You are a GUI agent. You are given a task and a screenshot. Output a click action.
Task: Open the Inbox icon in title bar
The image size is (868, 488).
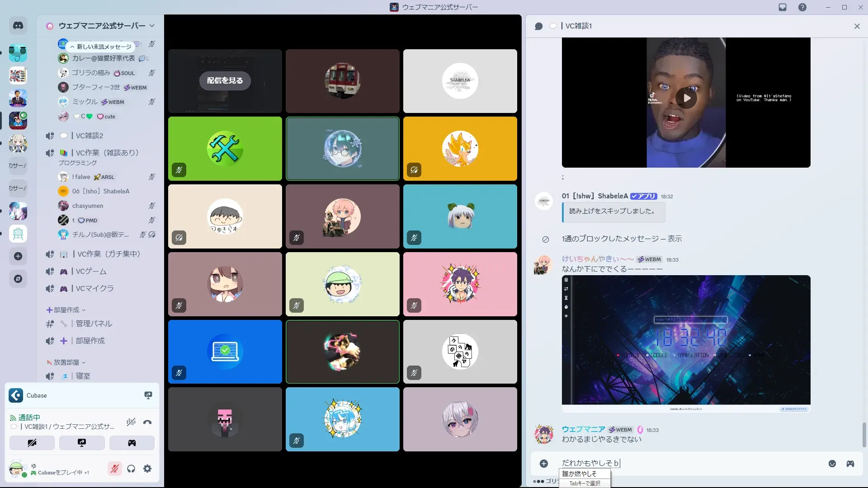783,7
